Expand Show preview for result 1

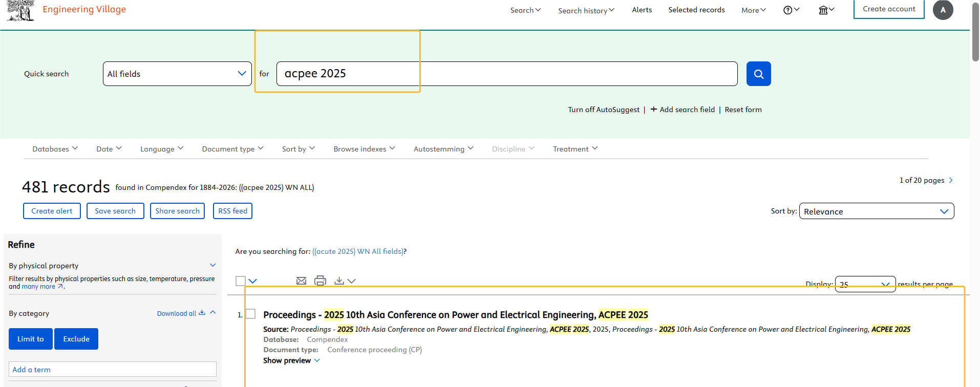(292, 360)
